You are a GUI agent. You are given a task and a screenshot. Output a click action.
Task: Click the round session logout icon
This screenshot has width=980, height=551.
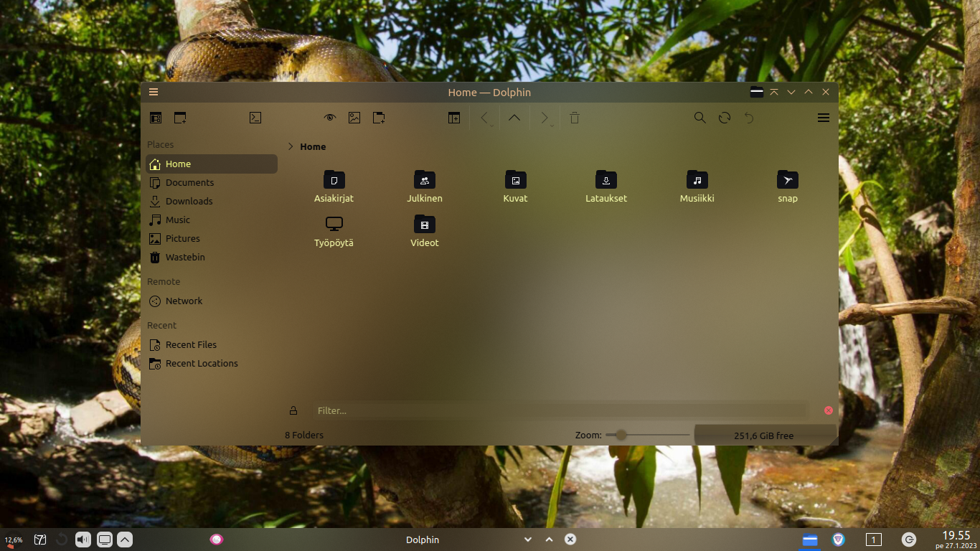(x=909, y=540)
